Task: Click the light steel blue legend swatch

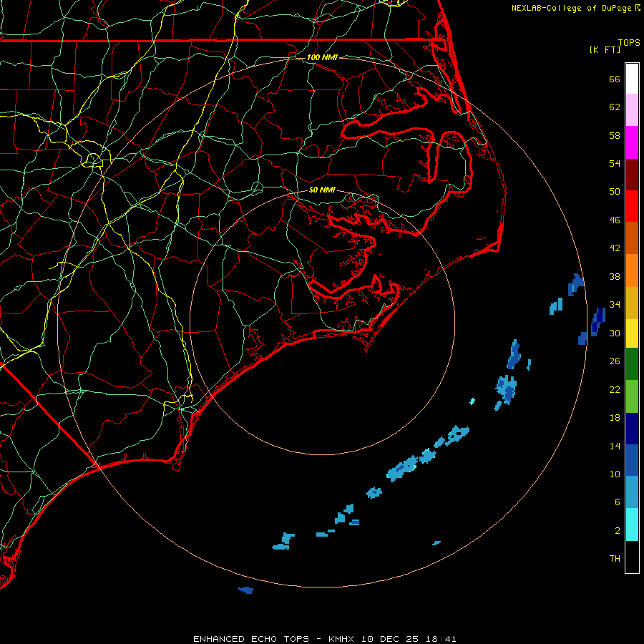Action: 632,492
